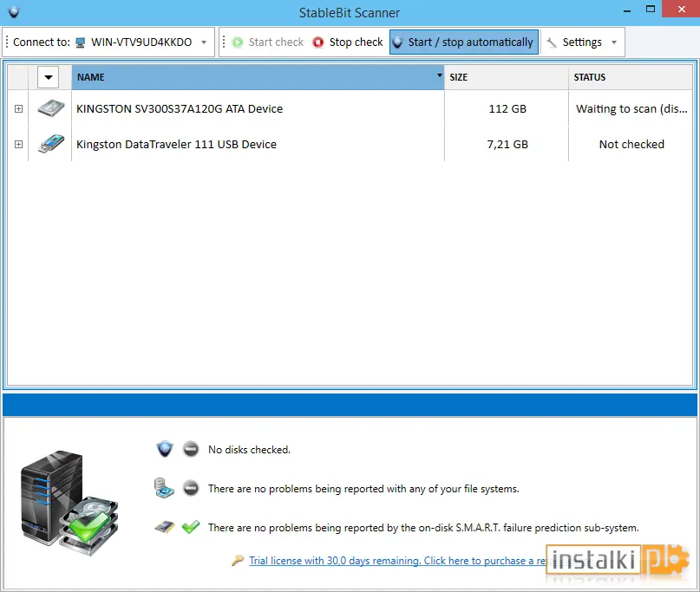Close the StableBit Scanner window

[681, 9]
